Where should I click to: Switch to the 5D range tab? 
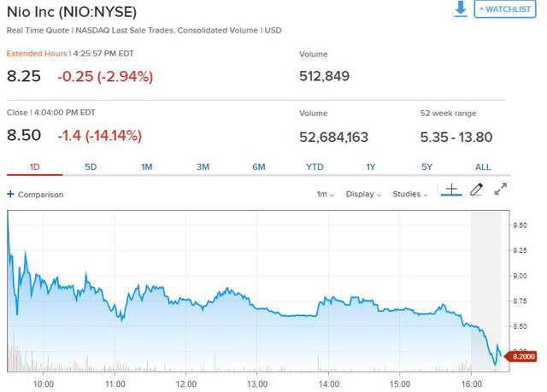[91, 167]
